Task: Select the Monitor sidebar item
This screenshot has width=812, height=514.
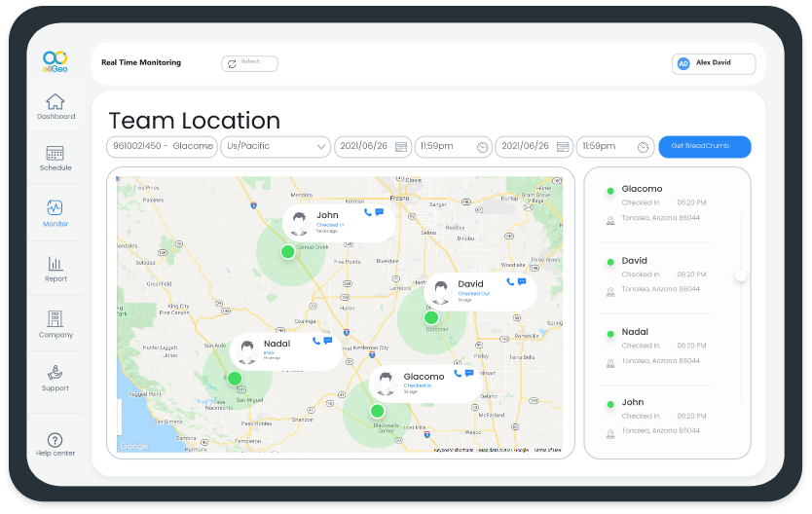Action: tap(55, 214)
